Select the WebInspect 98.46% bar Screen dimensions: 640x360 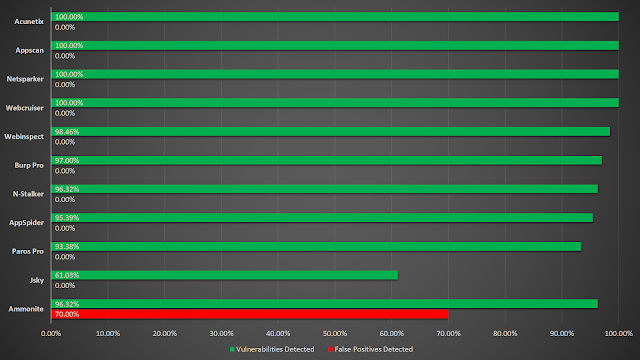click(x=331, y=131)
